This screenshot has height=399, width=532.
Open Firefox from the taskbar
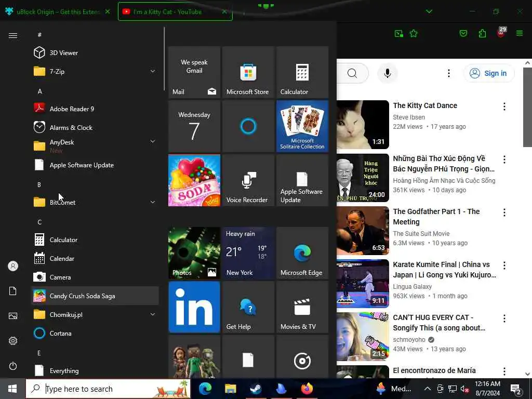[x=307, y=389]
